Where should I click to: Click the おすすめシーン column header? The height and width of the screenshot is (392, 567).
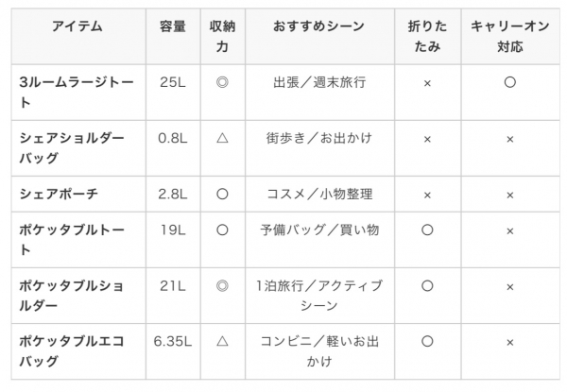pos(319,26)
